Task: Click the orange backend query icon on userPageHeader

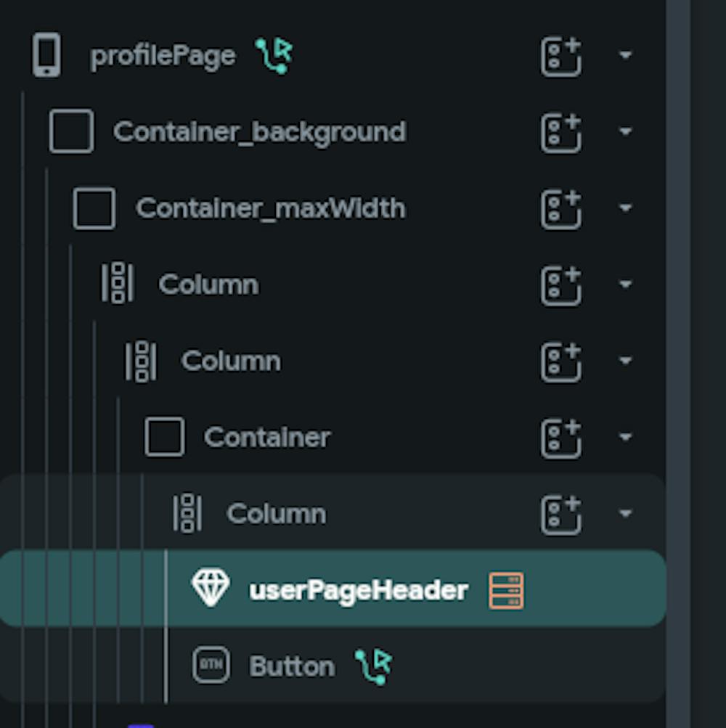Action: point(506,590)
